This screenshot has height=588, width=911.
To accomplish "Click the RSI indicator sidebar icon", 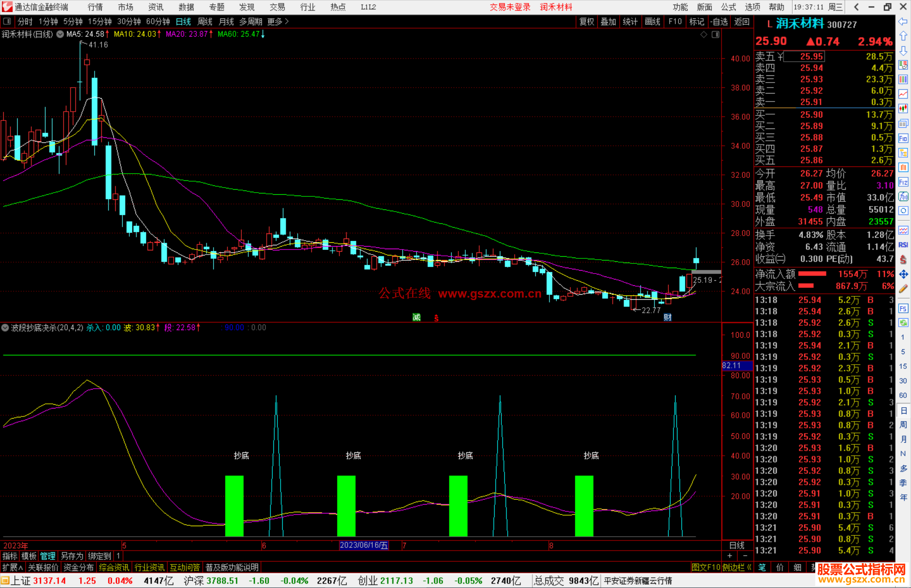I will pyautogui.click(x=903, y=245).
